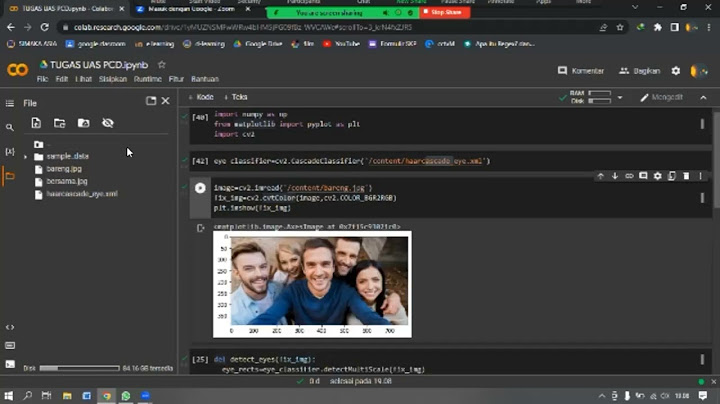Open the search sidebar icon
The width and height of the screenshot is (720, 404).
[10, 127]
